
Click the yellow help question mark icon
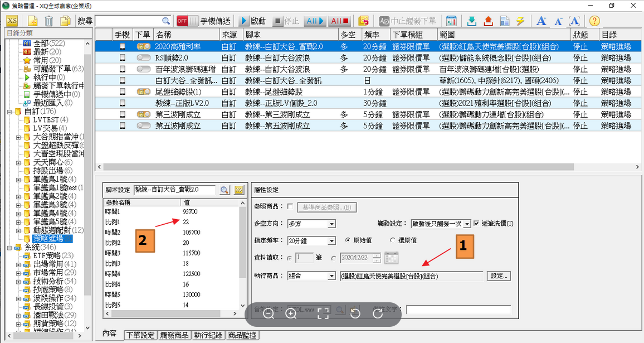(594, 21)
